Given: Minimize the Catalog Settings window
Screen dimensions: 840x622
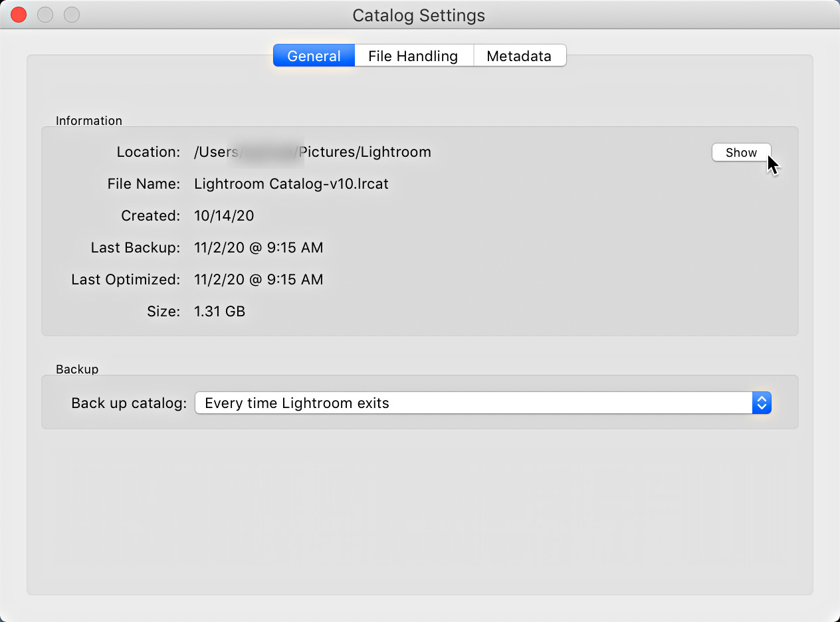Looking at the screenshot, I should tap(45, 14).
